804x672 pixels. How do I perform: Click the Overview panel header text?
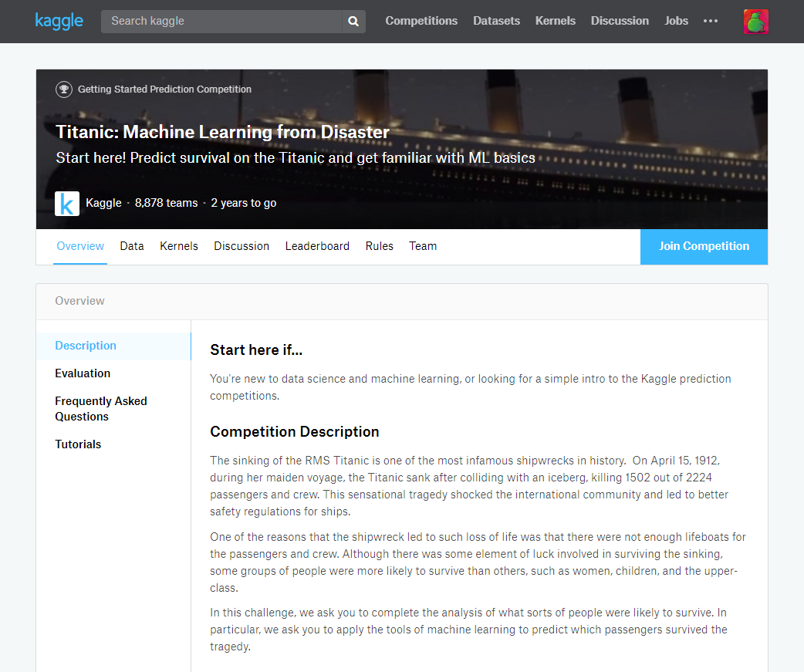click(79, 301)
